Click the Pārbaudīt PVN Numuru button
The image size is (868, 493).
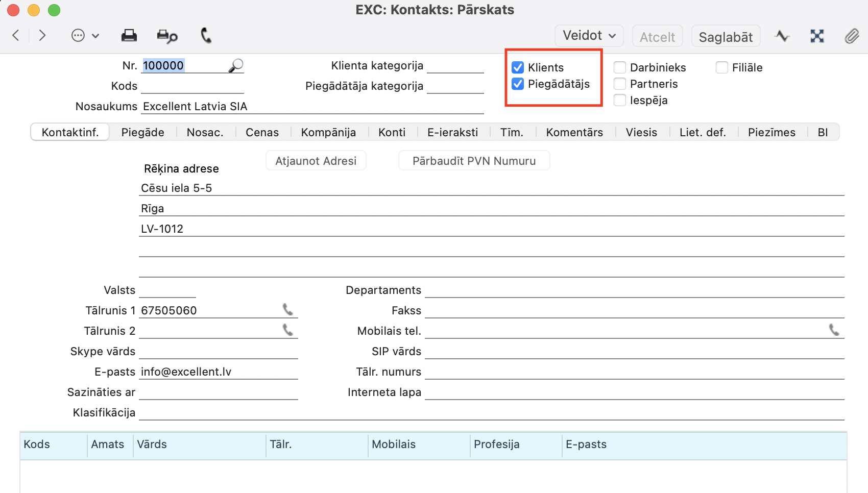474,161
